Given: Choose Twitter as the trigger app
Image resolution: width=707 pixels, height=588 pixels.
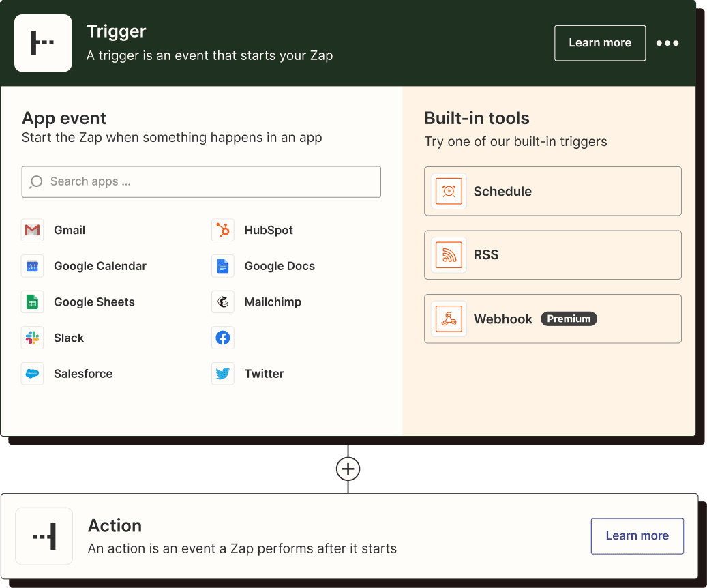Looking at the screenshot, I should click(222, 374).
